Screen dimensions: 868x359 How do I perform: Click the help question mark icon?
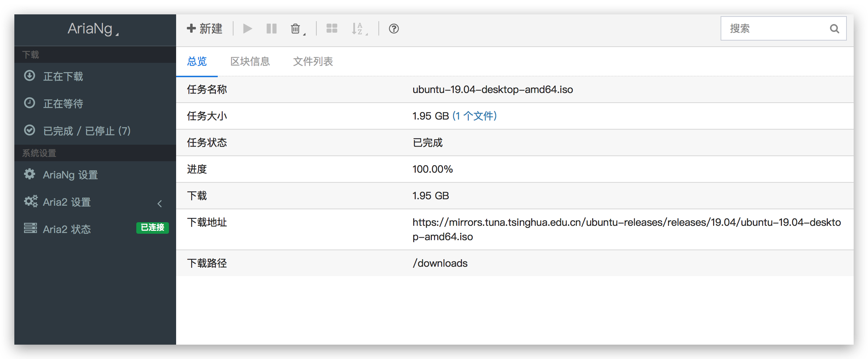point(394,29)
